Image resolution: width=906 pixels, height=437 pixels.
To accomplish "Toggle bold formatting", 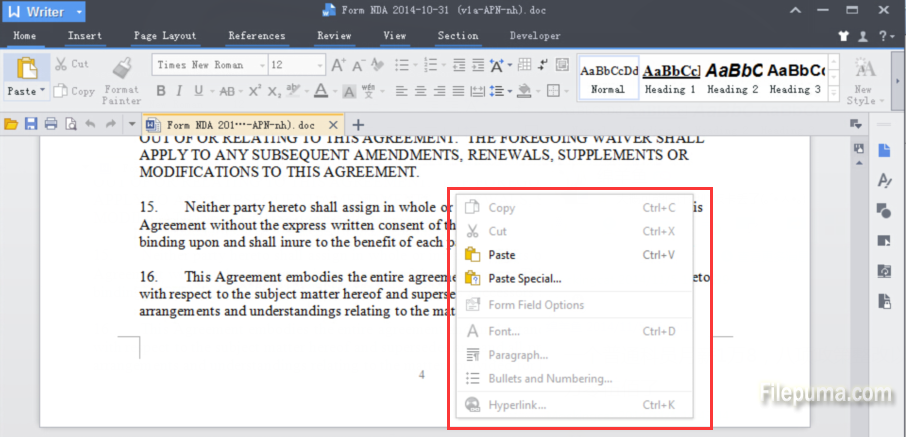I will pyautogui.click(x=162, y=91).
